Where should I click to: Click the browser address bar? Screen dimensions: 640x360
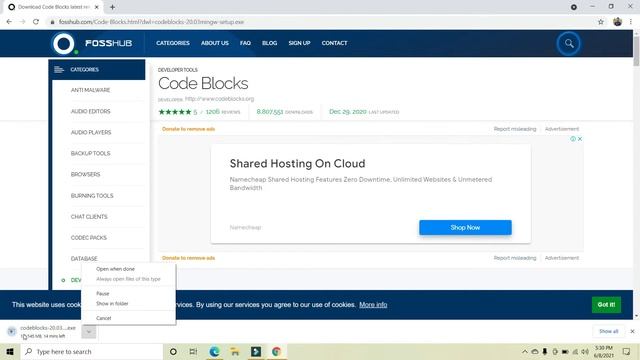click(x=322, y=22)
